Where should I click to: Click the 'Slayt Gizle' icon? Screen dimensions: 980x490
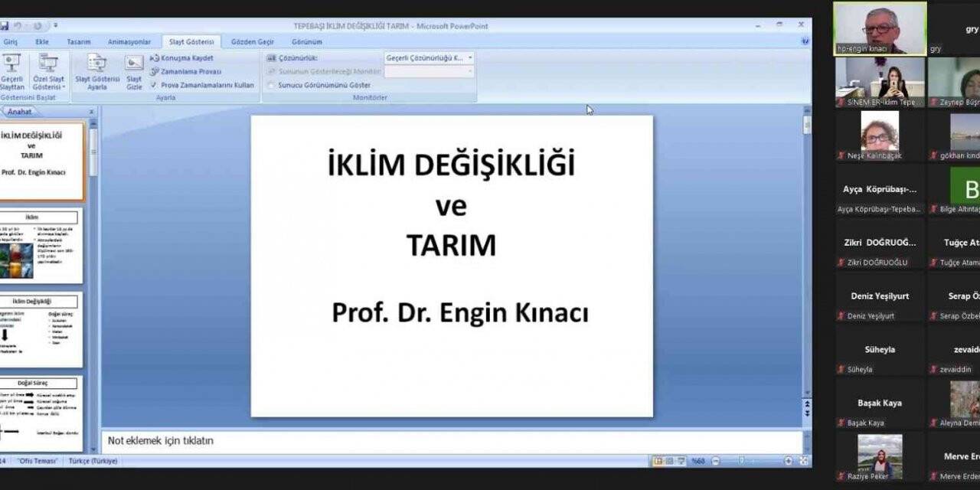pos(134,73)
